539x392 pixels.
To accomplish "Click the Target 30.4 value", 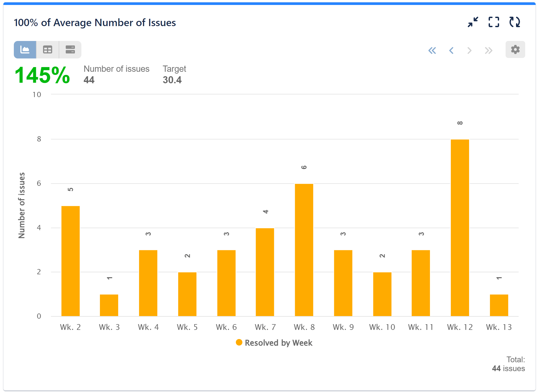I will [172, 80].
